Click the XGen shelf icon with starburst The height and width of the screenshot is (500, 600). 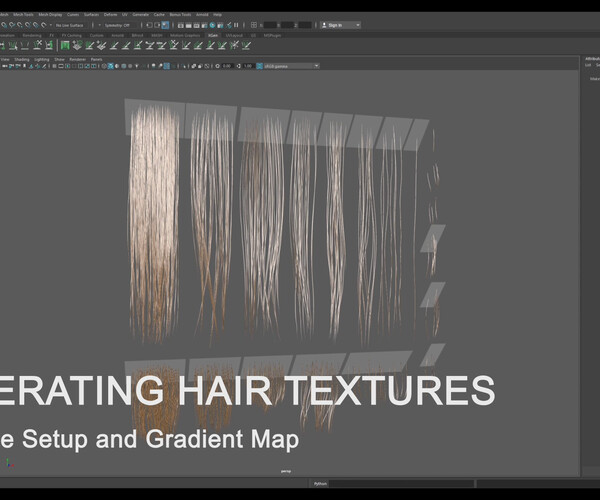point(235,46)
